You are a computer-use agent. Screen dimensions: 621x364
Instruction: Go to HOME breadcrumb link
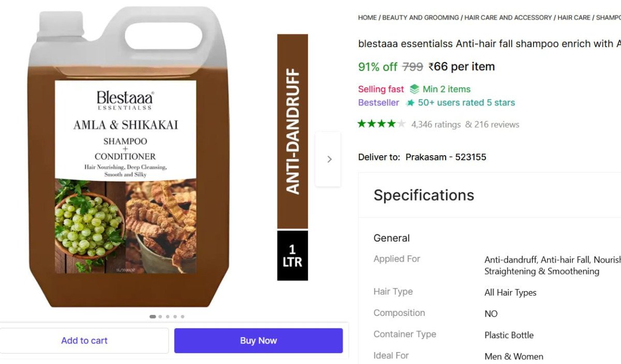click(367, 18)
